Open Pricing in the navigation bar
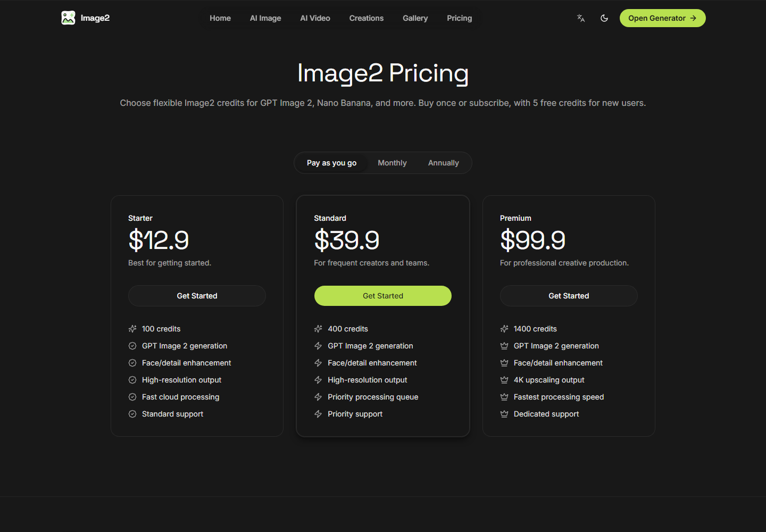766x532 pixels. point(459,18)
